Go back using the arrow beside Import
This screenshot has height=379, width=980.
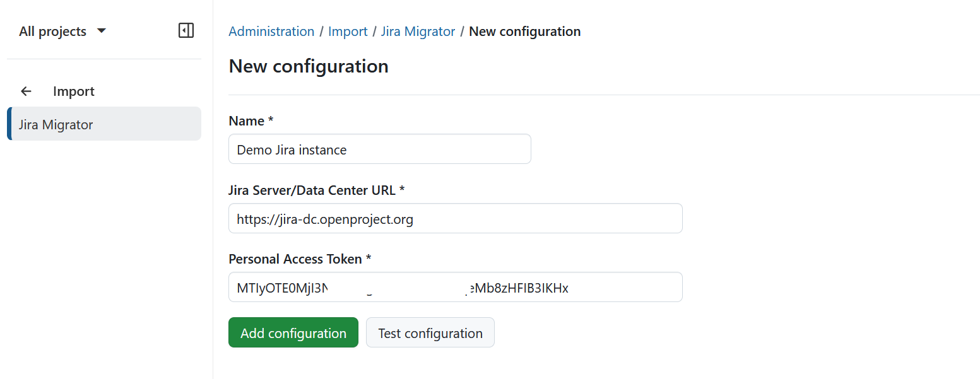pyautogui.click(x=26, y=91)
